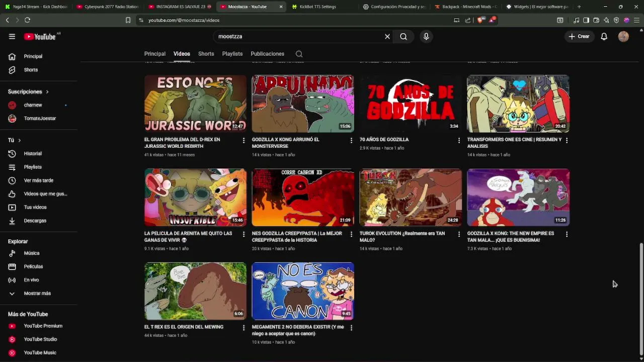Viewport: 644px width, 362px height.
Task: Click the channel search magnifier next to Publicaciones
Action: click(299, 54)
